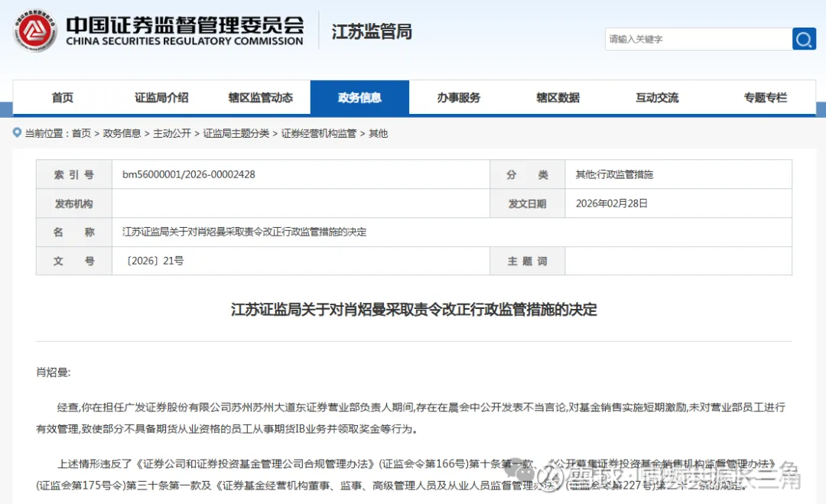Click the date 2026年02月28日
The width and height of the screenshot is (826, 504).
tap(612, 203)
